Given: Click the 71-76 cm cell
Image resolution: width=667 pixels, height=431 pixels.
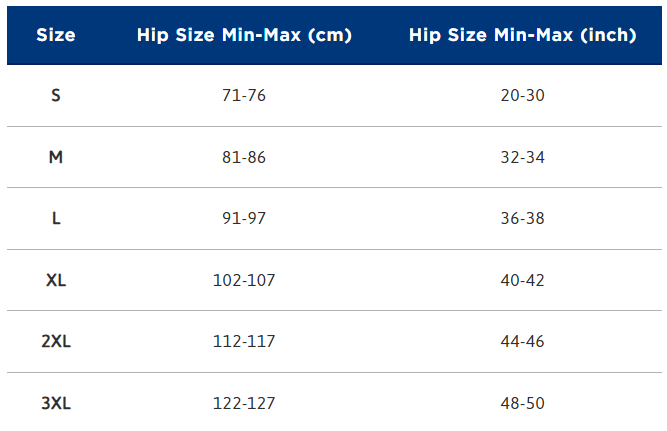Looking at the screenshot, I should click(243, 96).
